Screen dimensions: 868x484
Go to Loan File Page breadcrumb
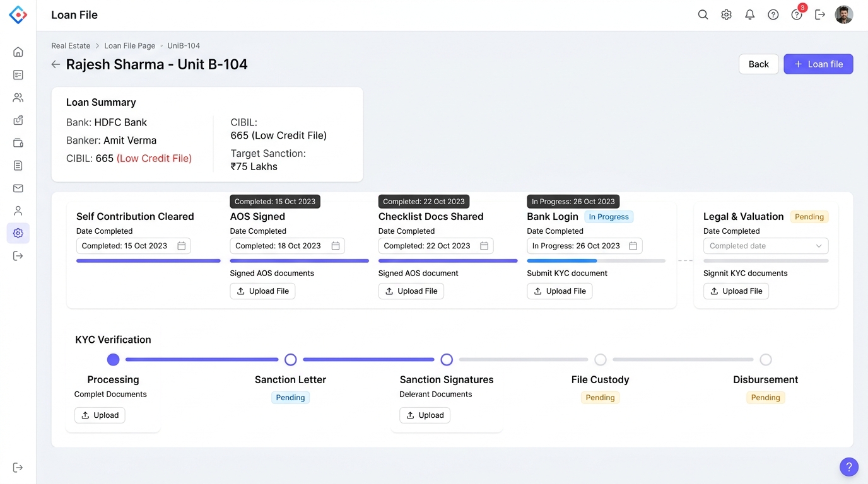pos(130,45)
